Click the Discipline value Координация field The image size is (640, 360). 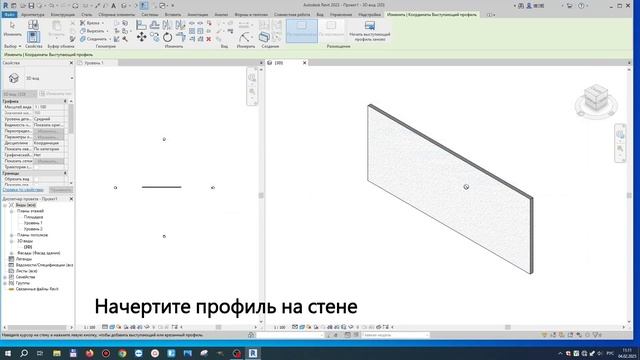pyautogui.click(x=49, y=143)
